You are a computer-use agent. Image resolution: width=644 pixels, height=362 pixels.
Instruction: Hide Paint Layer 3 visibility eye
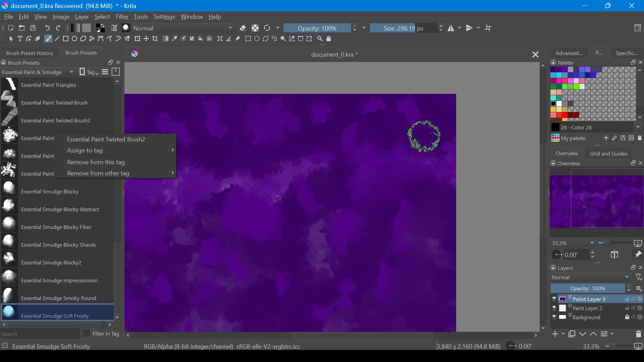[x=554, y=299]
